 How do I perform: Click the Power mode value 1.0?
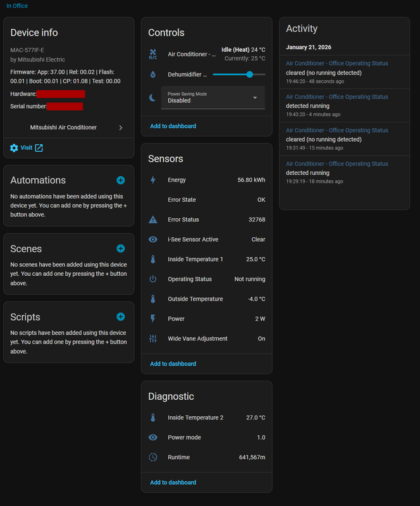(261, 437)
